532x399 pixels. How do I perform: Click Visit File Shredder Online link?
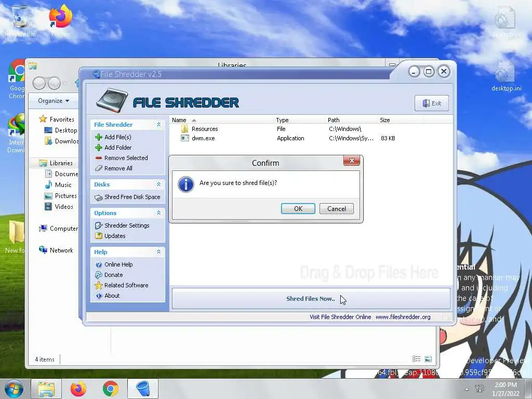pos(340,317)
